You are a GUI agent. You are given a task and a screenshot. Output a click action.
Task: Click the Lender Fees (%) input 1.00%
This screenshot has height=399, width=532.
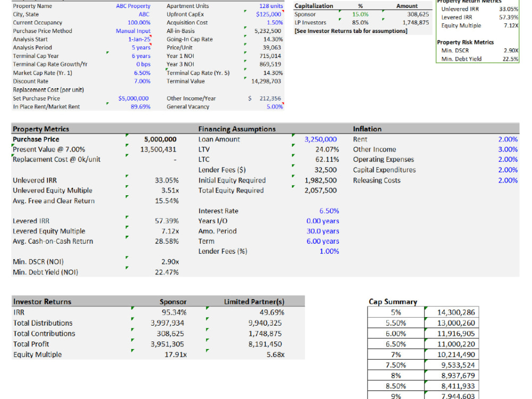(329, 252)
